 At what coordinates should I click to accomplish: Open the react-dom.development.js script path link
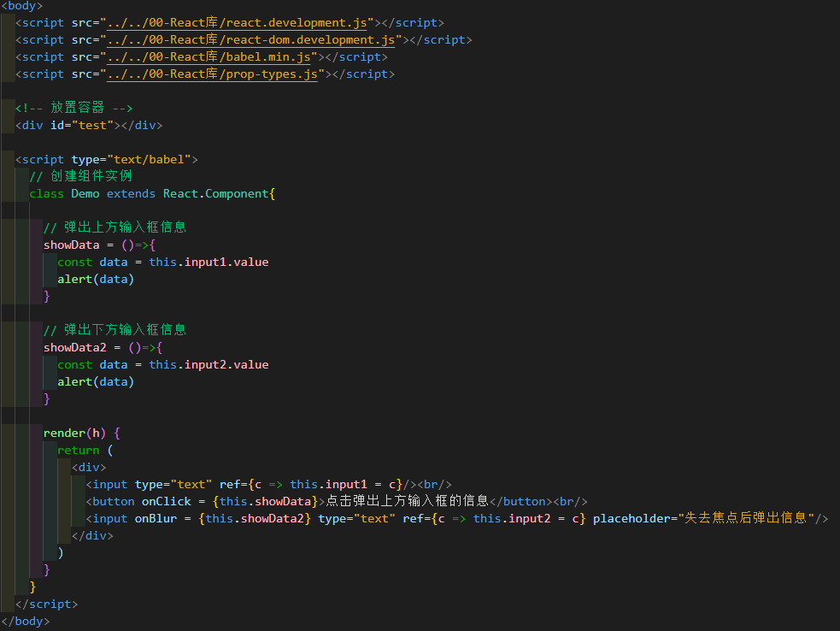tap(250, 39)
